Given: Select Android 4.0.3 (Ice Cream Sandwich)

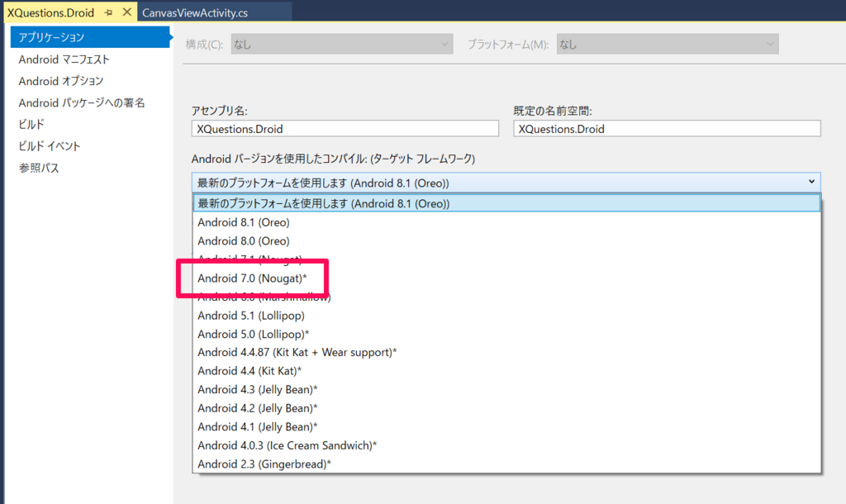Looking at the screenshot, I should click(506, 445).
